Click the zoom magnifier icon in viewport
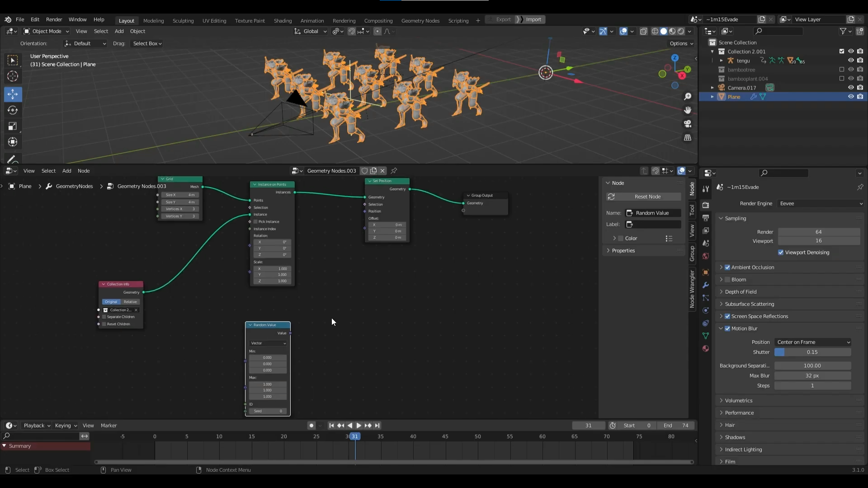868x488 pixels. click(x=688, y=97)
